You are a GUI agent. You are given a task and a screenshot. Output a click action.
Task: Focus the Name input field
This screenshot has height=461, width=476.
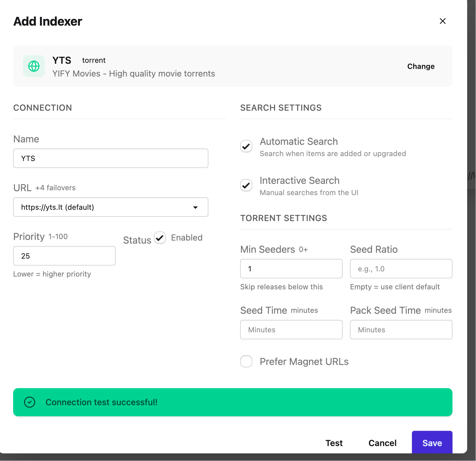(111, 158)
